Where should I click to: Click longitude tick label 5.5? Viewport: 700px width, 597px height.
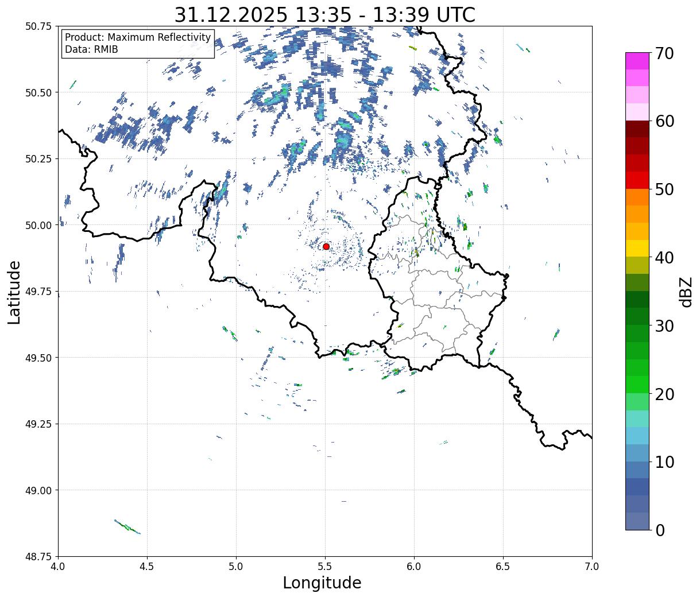tap(325, 567)
